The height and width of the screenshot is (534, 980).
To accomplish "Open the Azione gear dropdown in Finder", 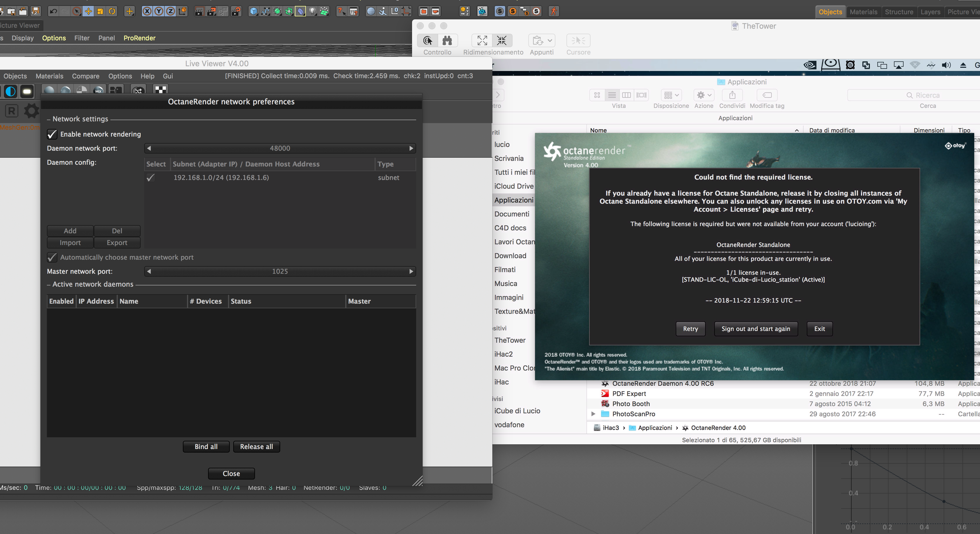I will [x=703, y=95].
